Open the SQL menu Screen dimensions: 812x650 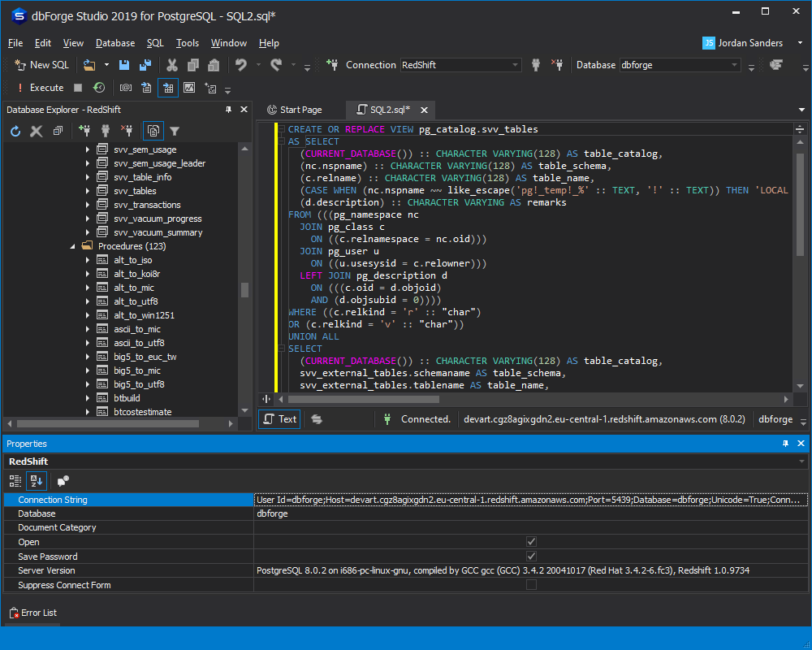[155, 43]
